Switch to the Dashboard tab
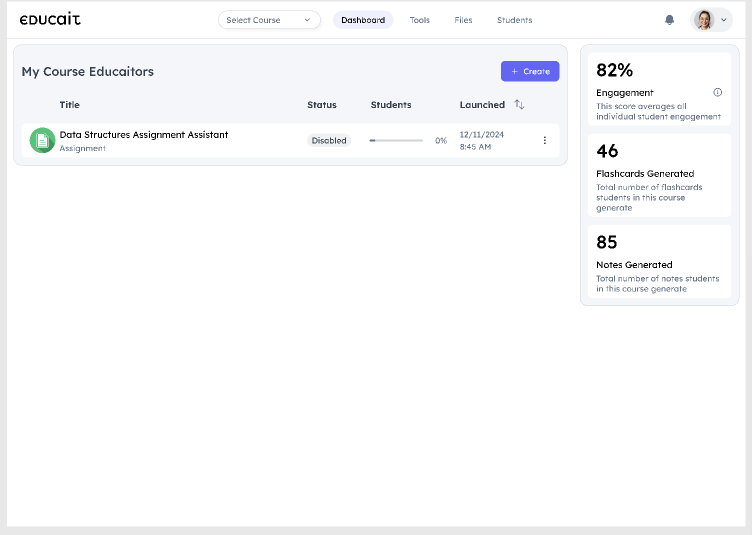Screen dimensions: 752x535 coord(363,20)
